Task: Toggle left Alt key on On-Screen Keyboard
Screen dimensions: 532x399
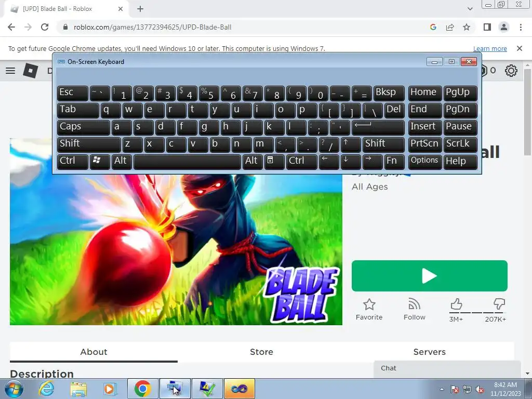Action: pos(122,161)
